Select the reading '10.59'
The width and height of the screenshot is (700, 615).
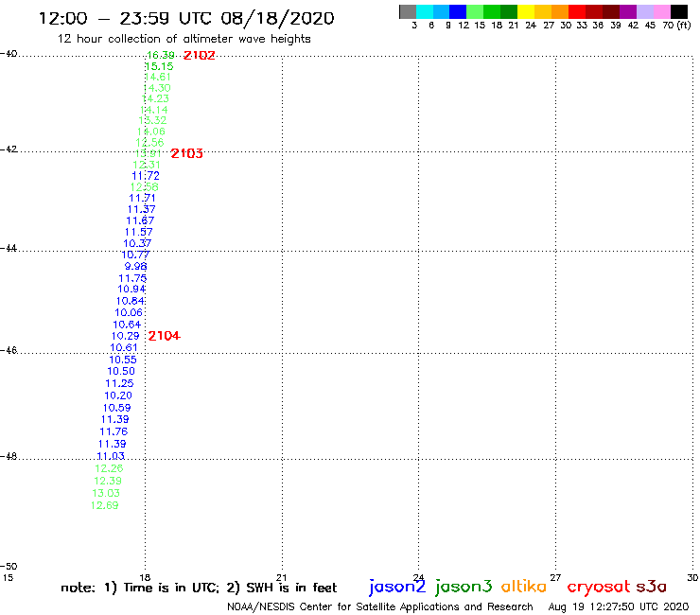pyautogui.click(x=117, y=408)
